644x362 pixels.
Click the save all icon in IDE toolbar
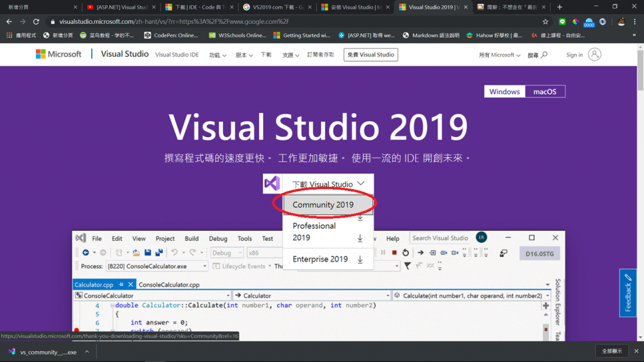(159, 253)
